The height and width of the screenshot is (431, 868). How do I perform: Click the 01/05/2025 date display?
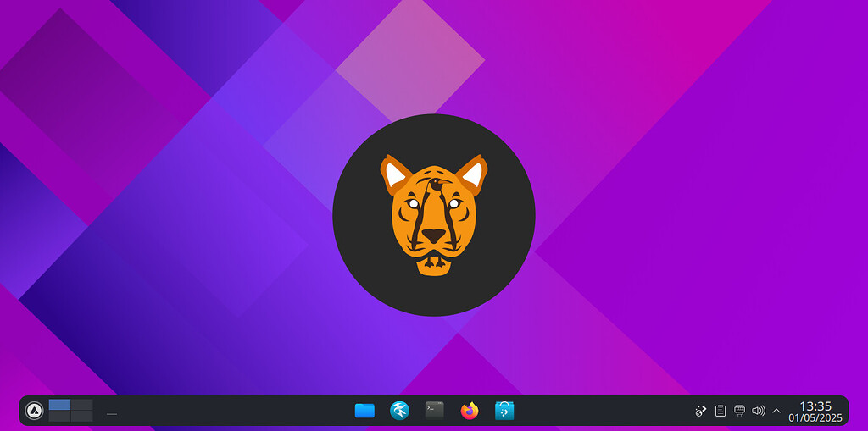point(815,417)
